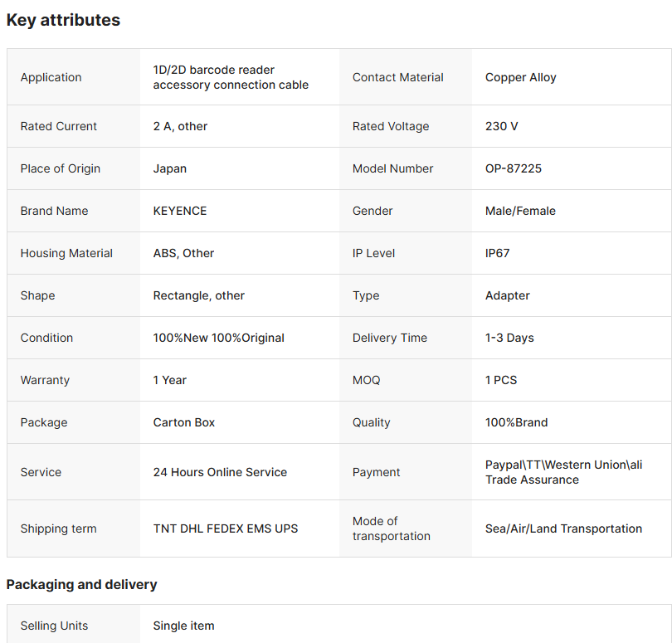Click the KEYENCE brand name value
This screenshot has width=672, height=643.
[180, 211]
